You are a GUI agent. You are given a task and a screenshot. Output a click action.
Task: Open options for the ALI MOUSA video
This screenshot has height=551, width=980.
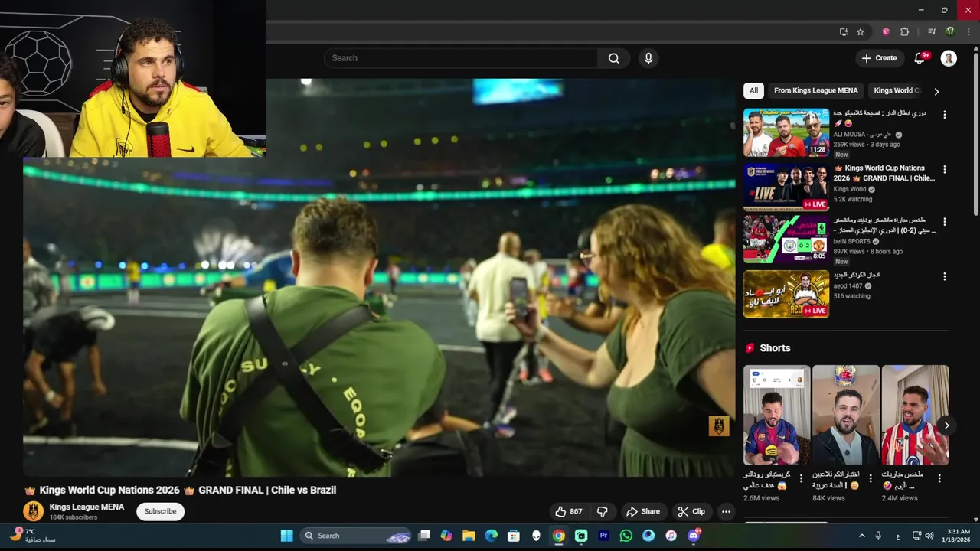pyautogui.click(x=944, y=115)
